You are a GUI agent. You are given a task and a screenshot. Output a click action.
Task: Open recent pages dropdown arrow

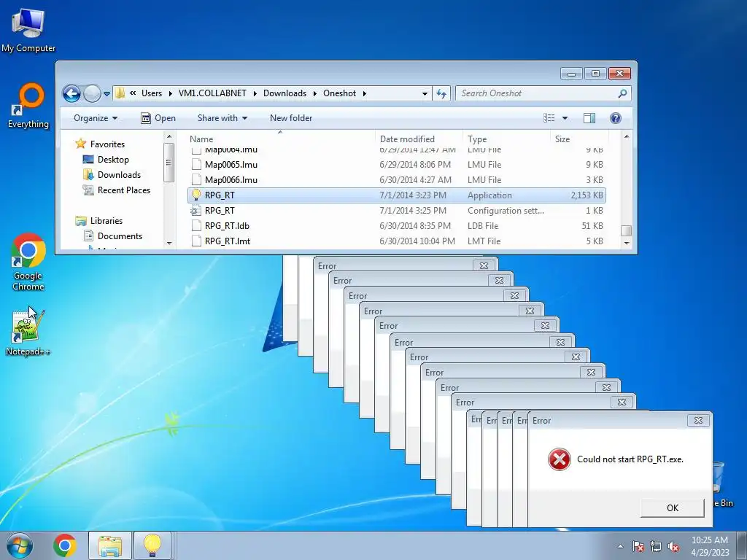pyautogui.click(x=107, y=93)
